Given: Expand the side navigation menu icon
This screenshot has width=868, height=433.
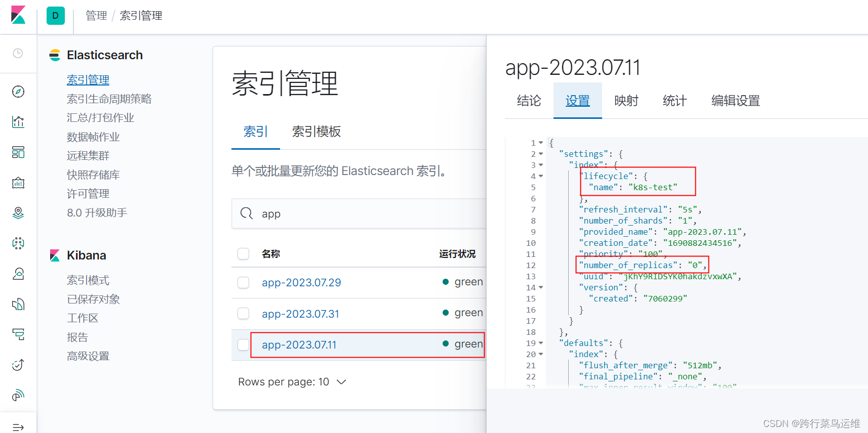Looking at the screenshot, I should click(x=18, y=427).
